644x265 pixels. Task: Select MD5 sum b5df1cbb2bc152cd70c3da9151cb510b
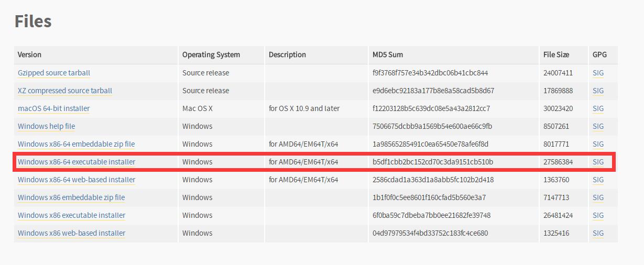pos(433,162)
